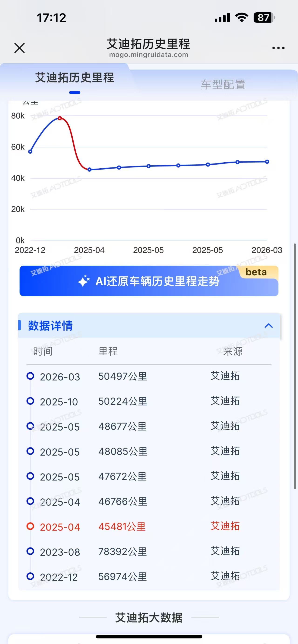298x644 pixels.
Task: Tap the 56974公里 mileage value
Action: [x=123, y=577]
